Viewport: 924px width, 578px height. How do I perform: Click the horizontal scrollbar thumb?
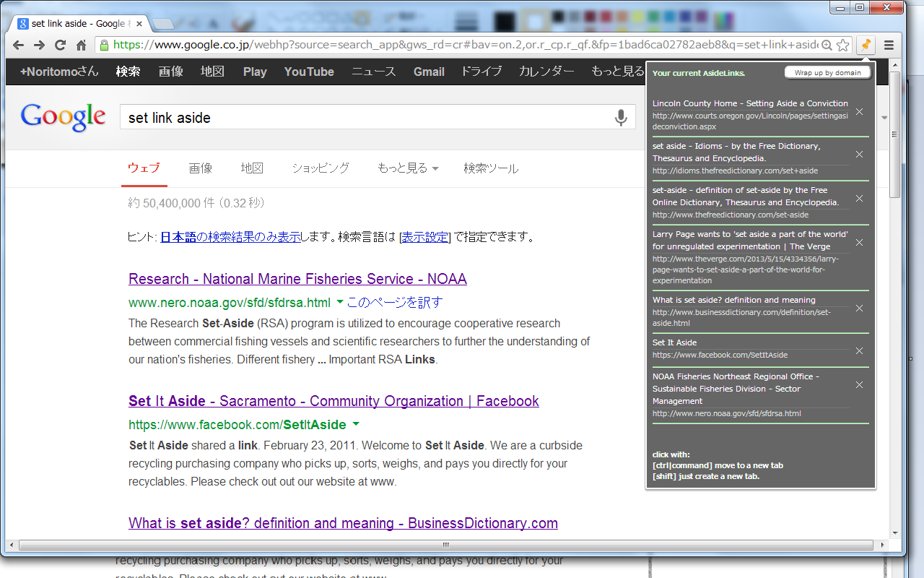click(445, 545)
